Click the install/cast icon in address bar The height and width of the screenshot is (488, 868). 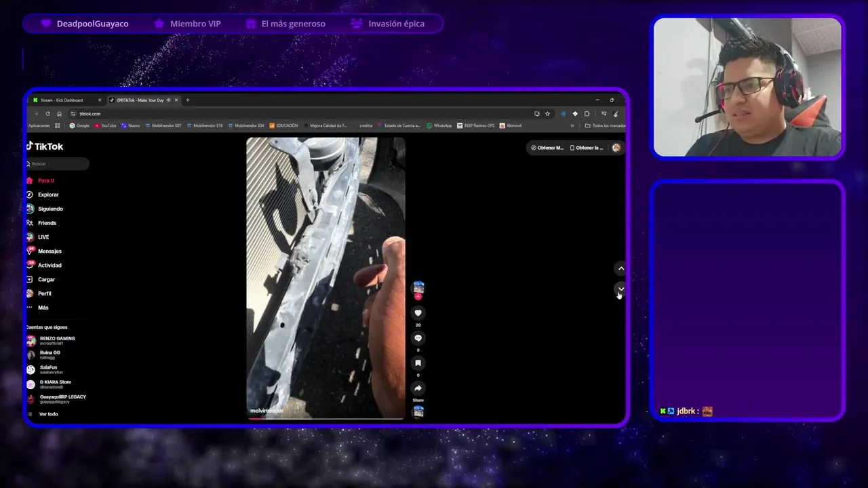[536, 114]
